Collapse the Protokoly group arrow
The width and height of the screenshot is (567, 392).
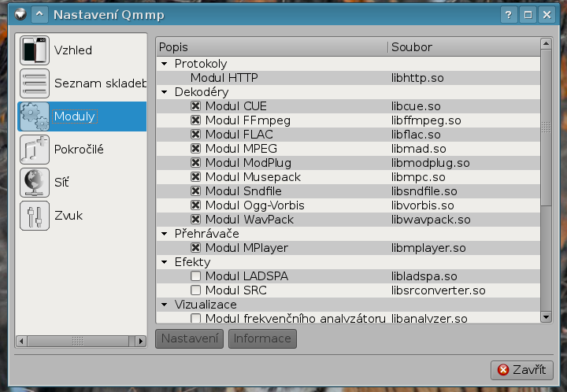point(165,64)
